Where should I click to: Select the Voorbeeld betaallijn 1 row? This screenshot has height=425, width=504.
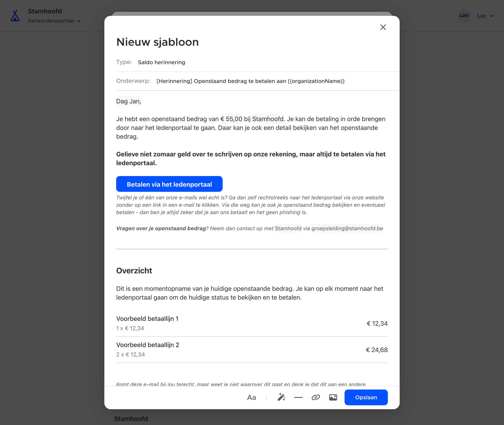[x=252, y=323]
